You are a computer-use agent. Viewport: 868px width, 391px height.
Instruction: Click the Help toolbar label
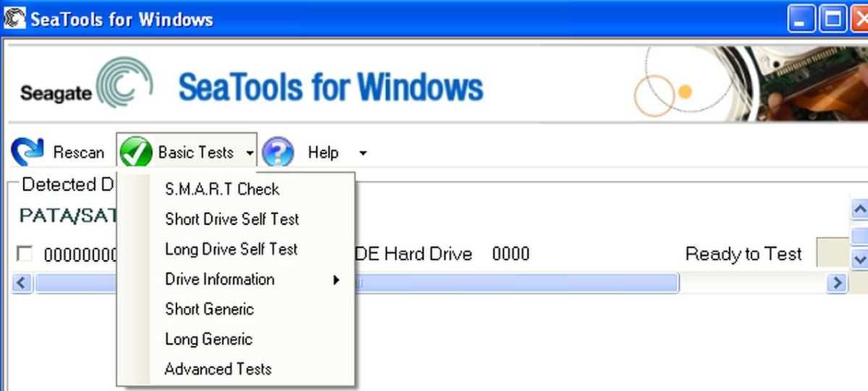click(x=323, y=152)
